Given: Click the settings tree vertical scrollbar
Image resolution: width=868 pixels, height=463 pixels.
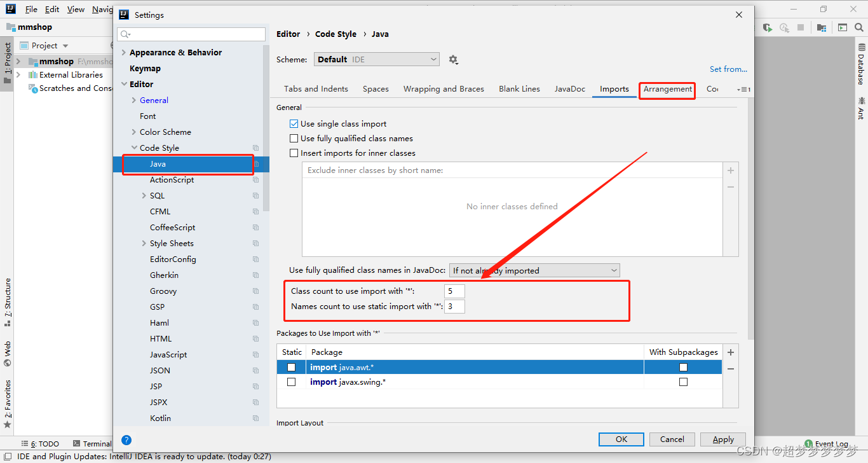Looking at the screenshot, I should (x=266, y=127).
